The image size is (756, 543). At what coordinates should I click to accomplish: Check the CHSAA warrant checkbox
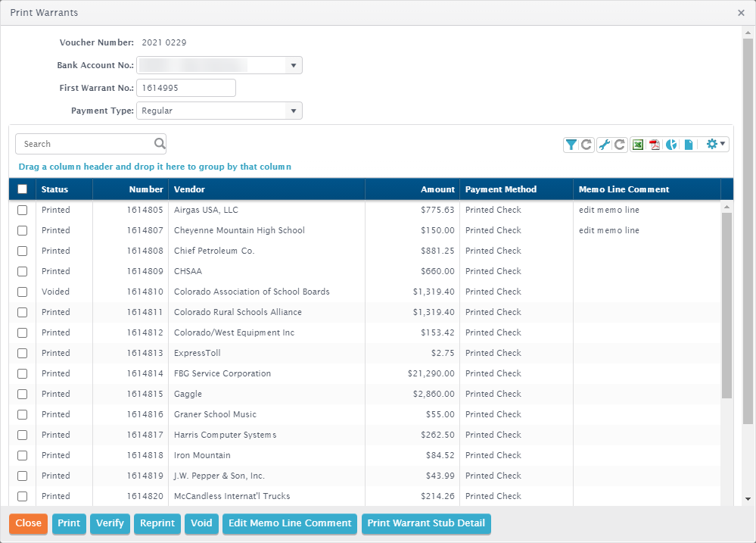click(22, 271)
